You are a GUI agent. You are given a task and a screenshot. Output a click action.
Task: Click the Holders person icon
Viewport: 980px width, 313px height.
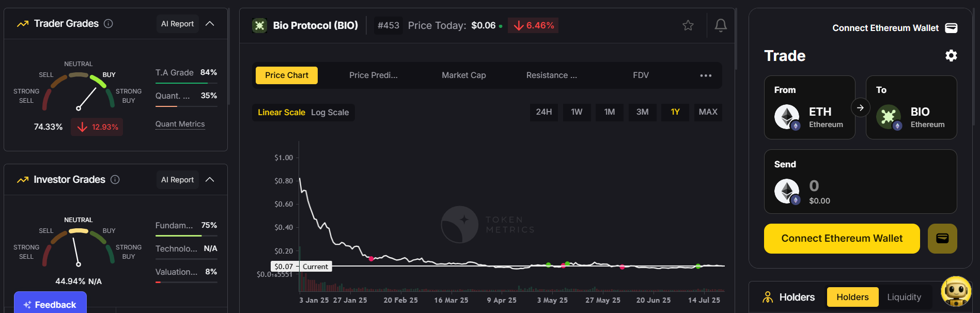[768, 297]
